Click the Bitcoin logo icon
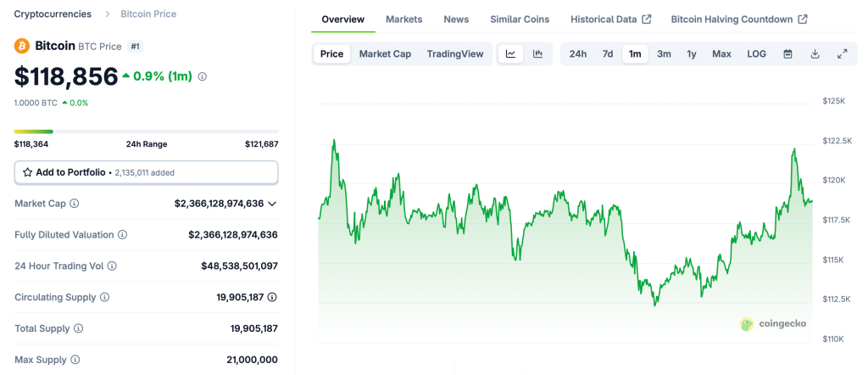 coord(22,46)
